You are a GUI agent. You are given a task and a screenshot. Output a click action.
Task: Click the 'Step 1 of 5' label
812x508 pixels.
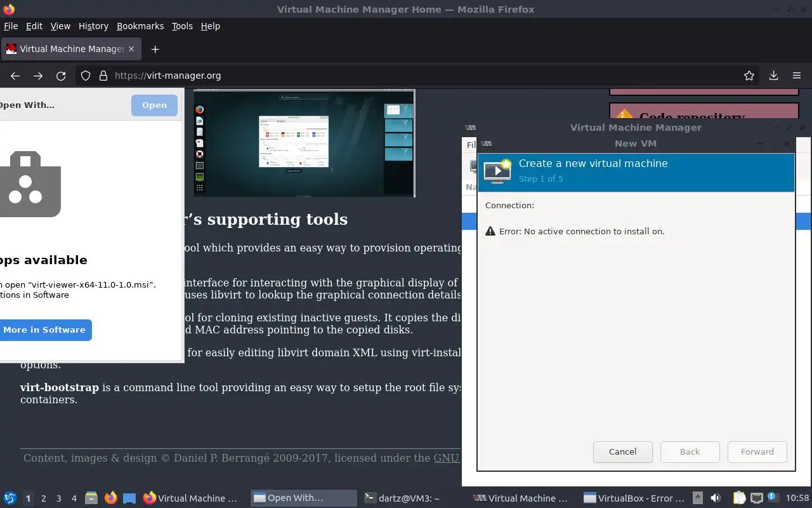point(540,179)
